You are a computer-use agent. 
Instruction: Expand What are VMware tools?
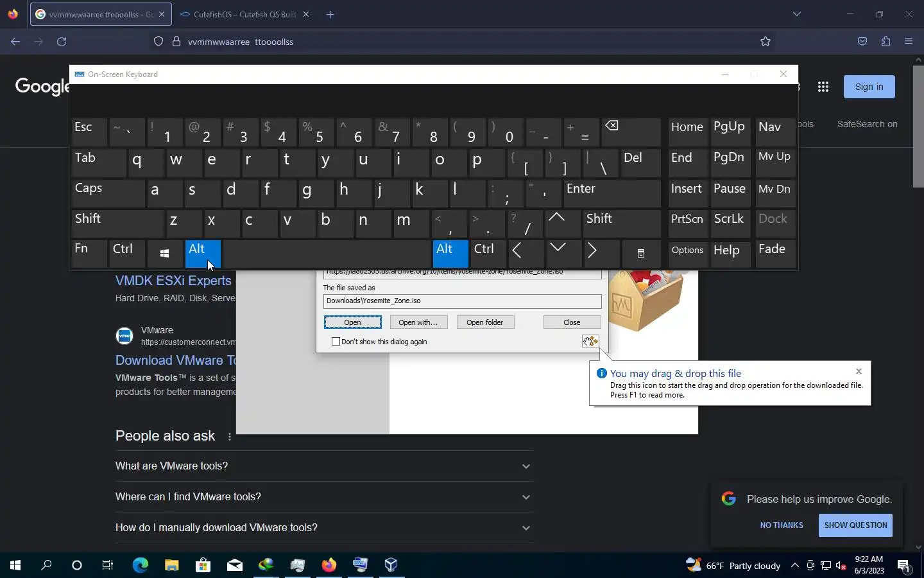tap(324, 466)
